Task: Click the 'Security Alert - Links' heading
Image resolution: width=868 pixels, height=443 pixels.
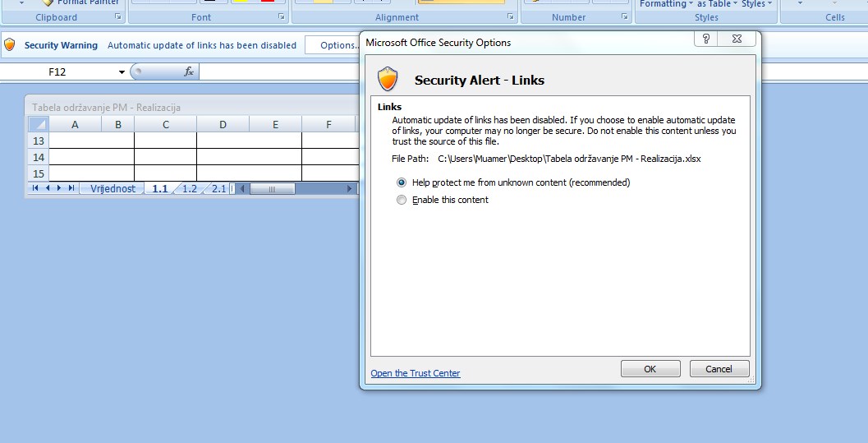Action: (x=480, y=81)
